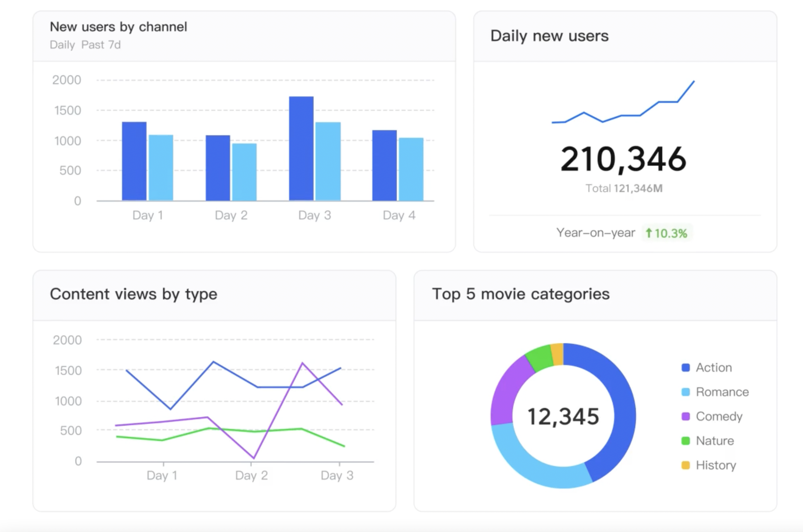This screenshot has height=532, width=803.
Task: Click the Nature legend green swatch
Action: coord(685,441)
